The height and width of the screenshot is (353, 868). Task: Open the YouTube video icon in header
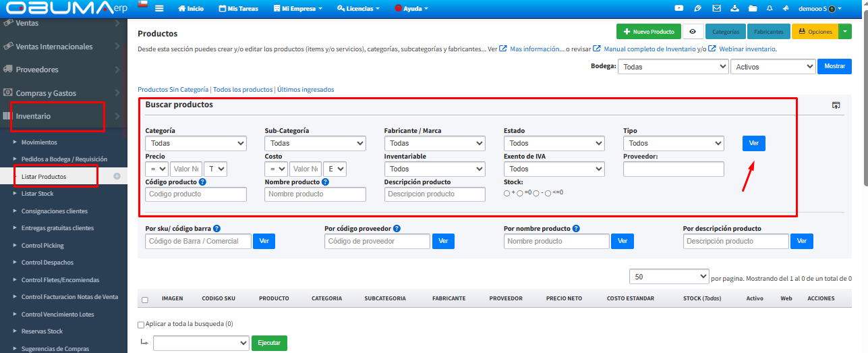680,9
